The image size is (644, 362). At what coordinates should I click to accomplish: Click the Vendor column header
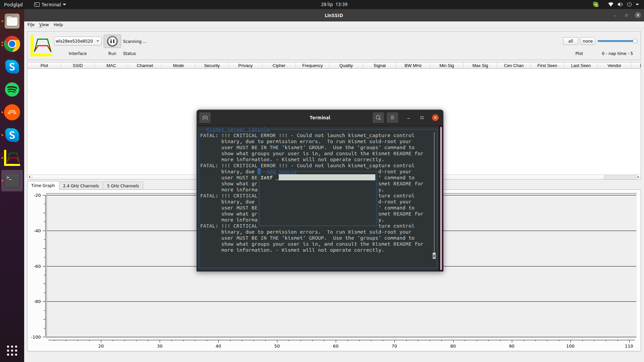click(614, 66)
